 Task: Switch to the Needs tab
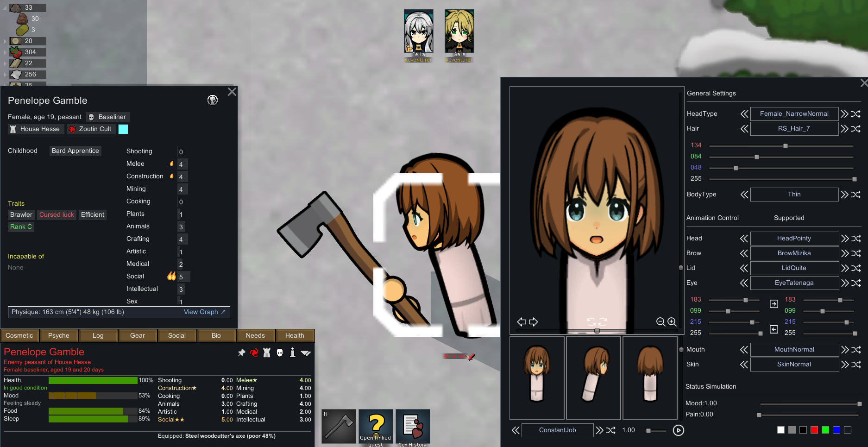tap(256, 336)
